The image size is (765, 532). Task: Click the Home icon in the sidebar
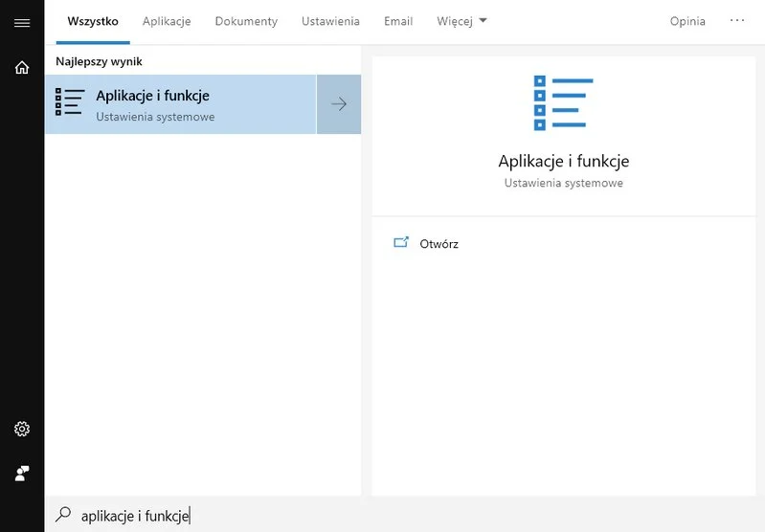21,68
